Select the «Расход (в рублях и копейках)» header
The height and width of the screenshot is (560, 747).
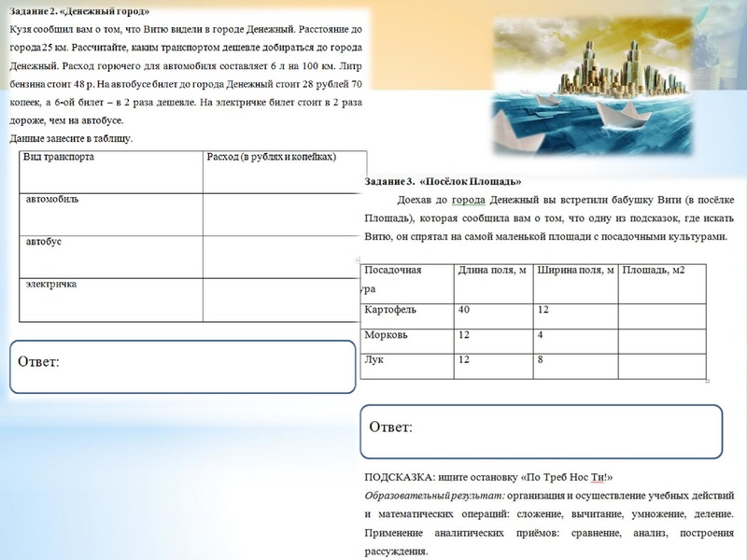271,160
